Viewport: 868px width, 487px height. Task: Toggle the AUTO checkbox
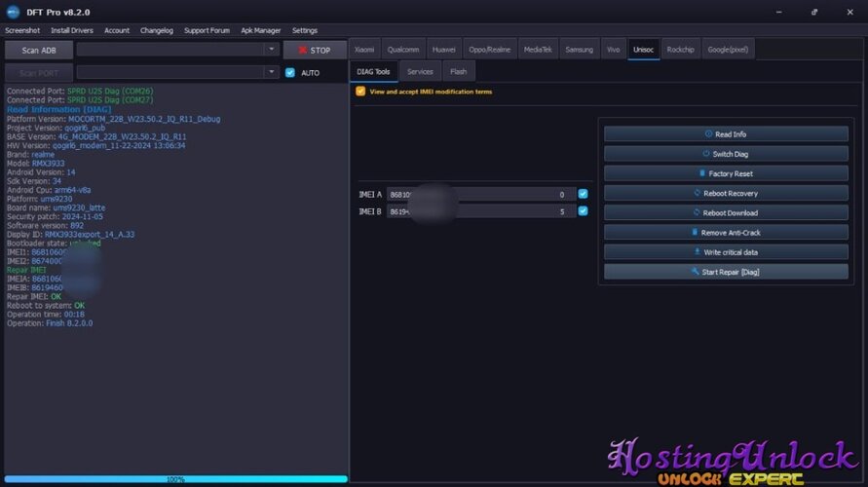[290, 72]
